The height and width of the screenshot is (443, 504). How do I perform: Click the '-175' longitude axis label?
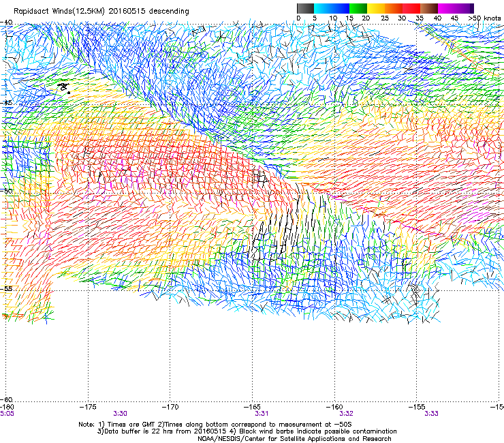tap(88, 408)
